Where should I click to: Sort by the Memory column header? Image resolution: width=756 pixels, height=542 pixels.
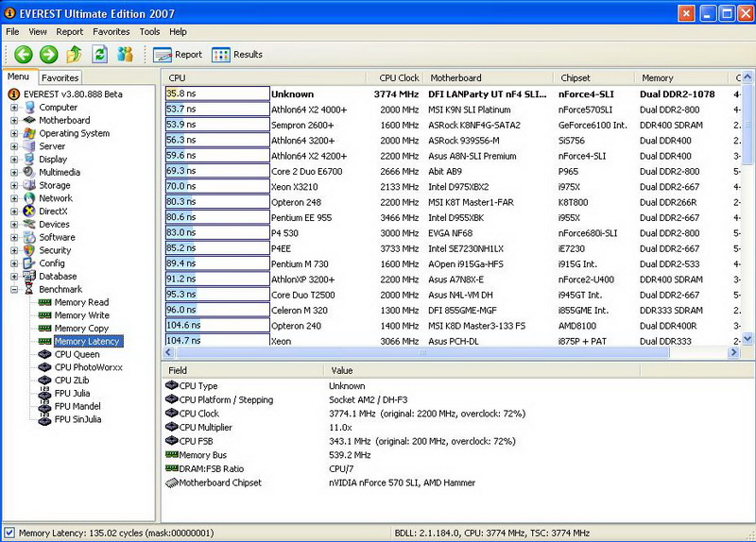pos(680,77)
